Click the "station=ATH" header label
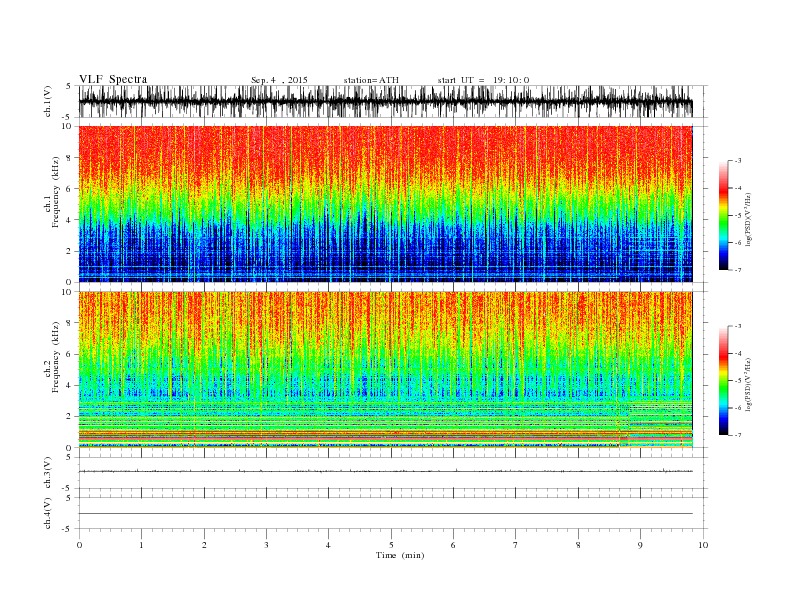The width and height of the screenshot is (792, 612). click(x=371, y=80)
